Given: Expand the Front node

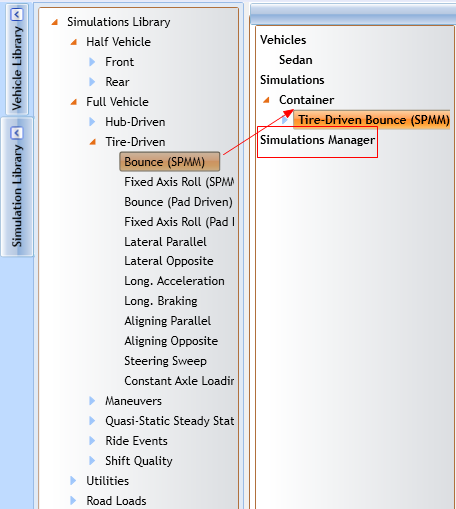Looking at the screenshot, I should tap(92, 62).
